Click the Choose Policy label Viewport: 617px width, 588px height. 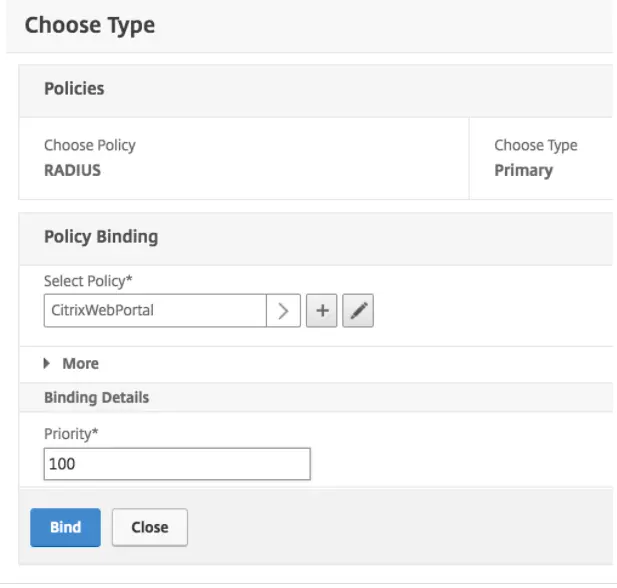90,146
